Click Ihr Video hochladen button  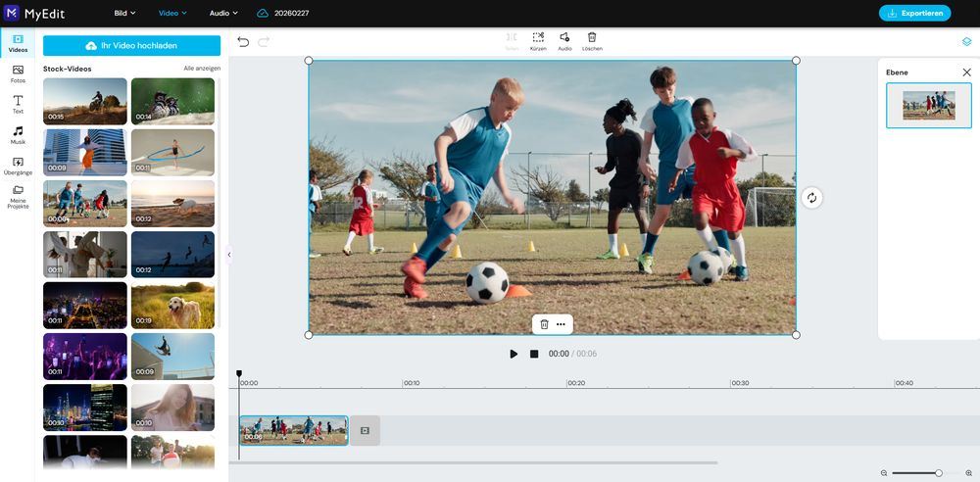pos(132,46)
